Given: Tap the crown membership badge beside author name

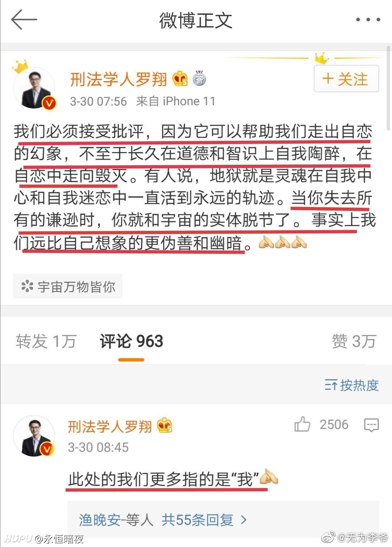Looking at the screenshot, I should tap(180, 78).
